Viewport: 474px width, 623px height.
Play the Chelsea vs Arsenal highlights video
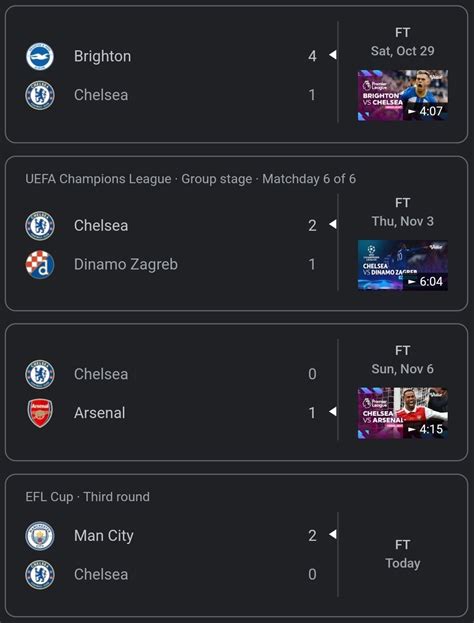point(403,413)
